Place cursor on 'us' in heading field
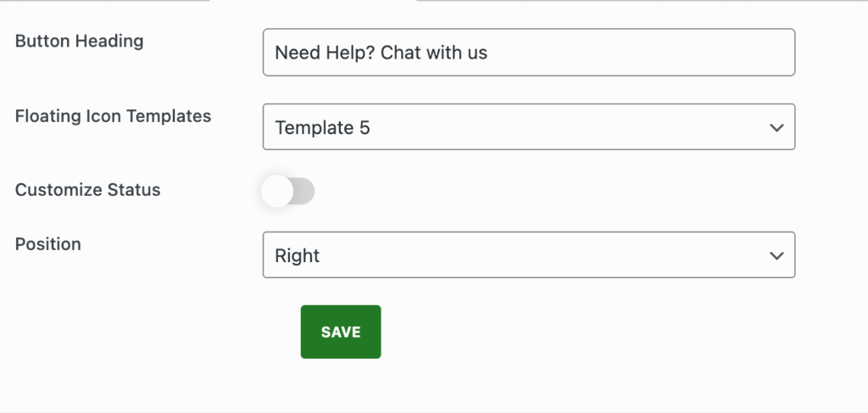 (x=478, y=54)
